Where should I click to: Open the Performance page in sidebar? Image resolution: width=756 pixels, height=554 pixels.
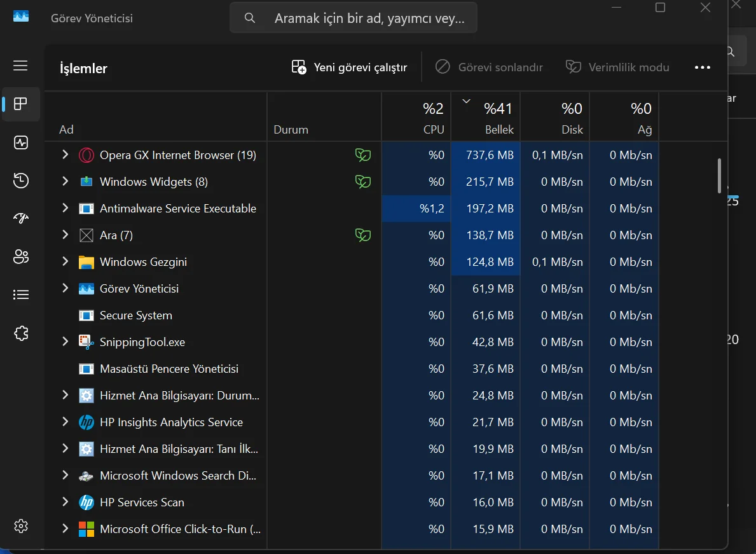(x=21, y=142)
